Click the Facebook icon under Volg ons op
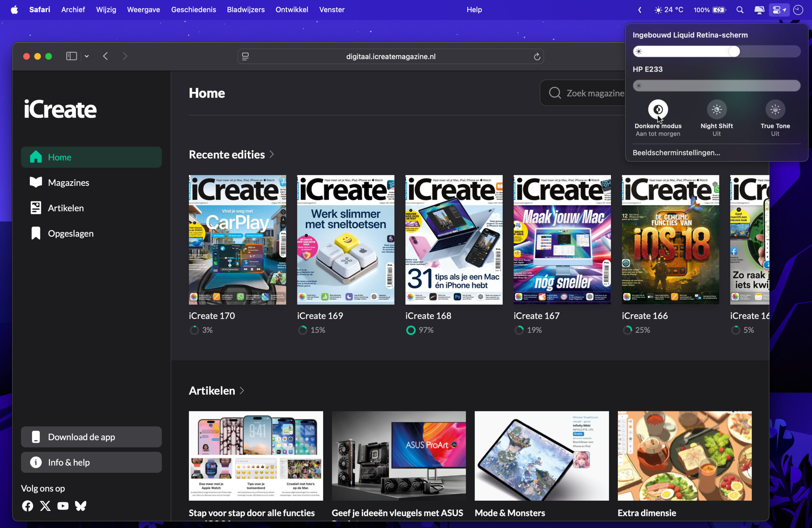The height and width of the screenshot is (528, 812). (x=28, y=505)
